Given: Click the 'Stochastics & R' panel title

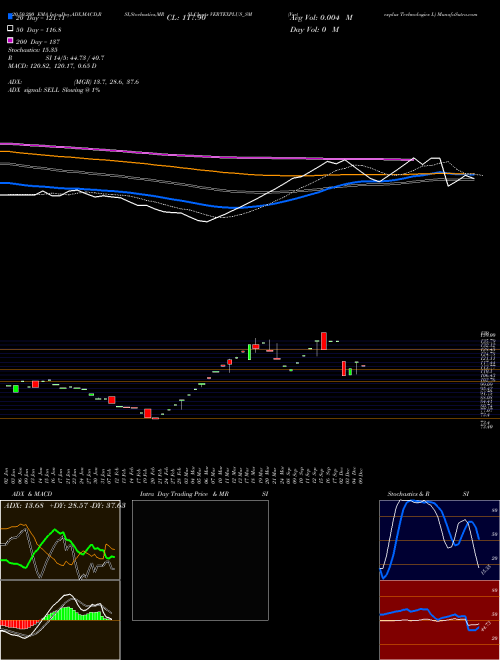Looking at the screenshot, I should 408,494.
